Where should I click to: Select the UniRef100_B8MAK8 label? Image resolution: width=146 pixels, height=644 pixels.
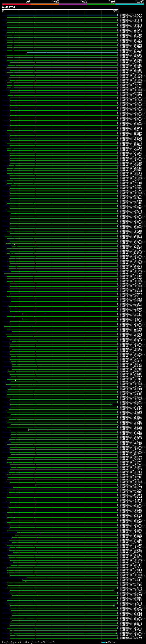(x=131, y=67)
